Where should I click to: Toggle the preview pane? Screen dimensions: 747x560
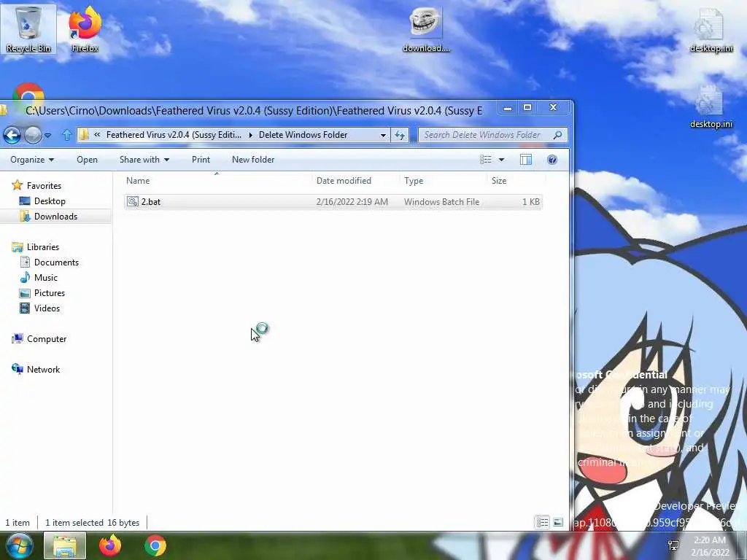(x=525, y=160)
